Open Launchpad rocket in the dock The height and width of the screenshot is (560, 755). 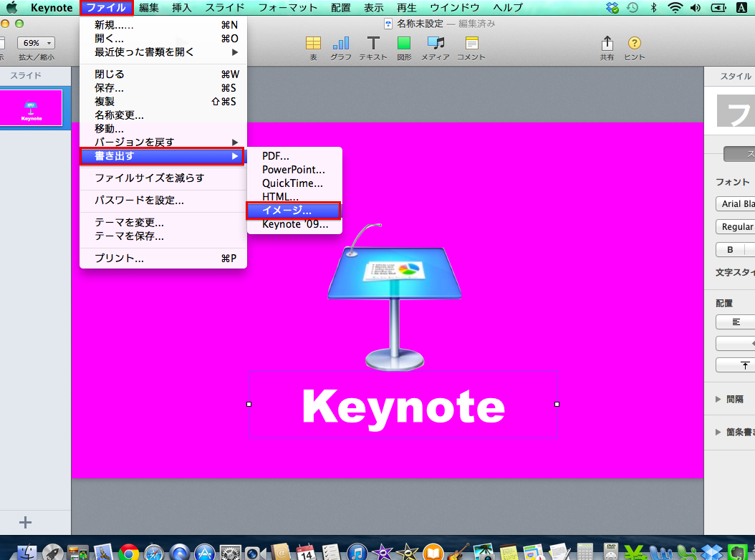52,553
